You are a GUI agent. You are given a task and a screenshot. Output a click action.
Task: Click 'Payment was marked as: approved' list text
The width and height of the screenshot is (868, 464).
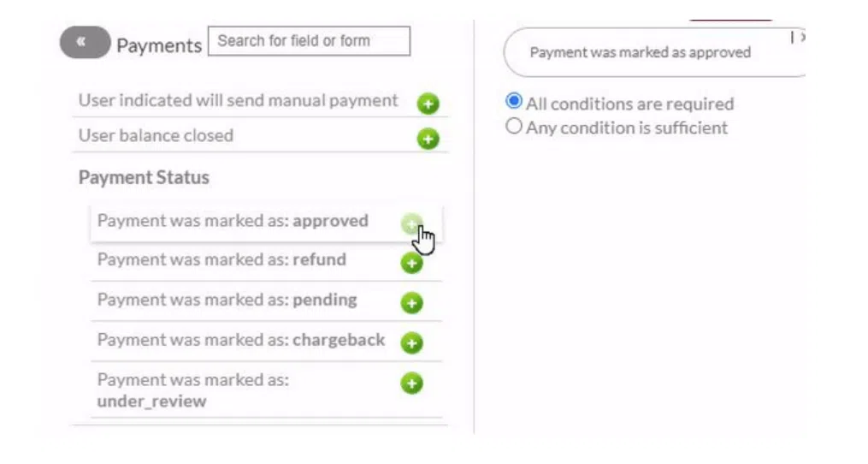pos(233,221)
